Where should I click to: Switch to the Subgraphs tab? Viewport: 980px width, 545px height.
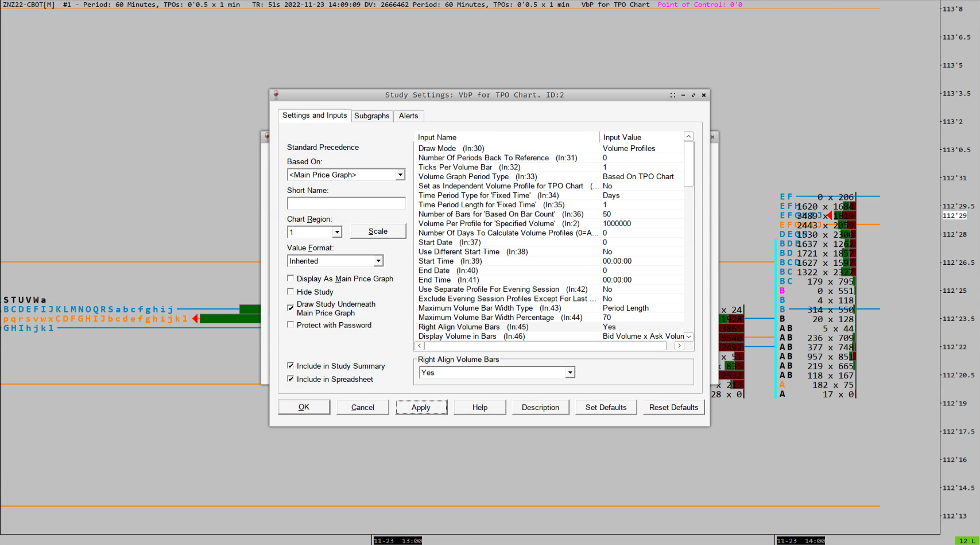[371, 116]
